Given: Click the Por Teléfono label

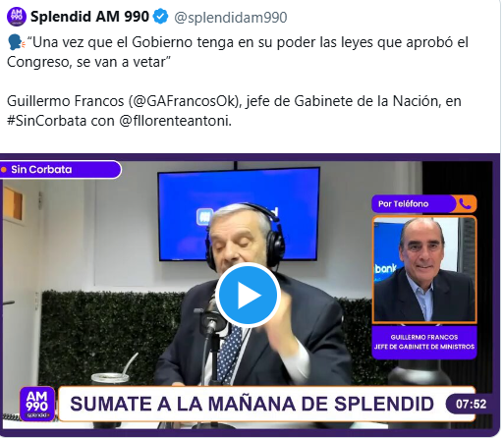Looking at the screenshot, I should (x=403, y=204).
